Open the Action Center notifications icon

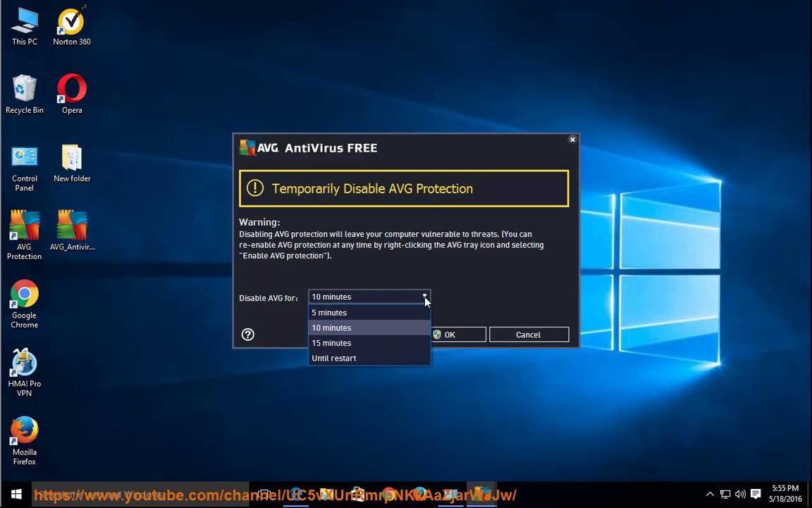coord(756,494)
